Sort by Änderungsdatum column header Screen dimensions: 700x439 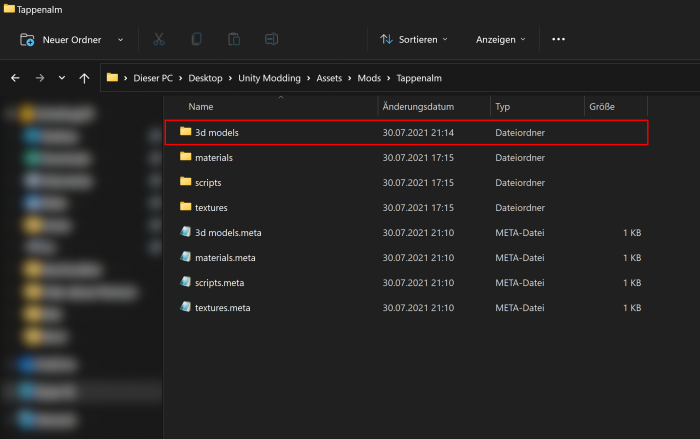(x=418, y=106)
